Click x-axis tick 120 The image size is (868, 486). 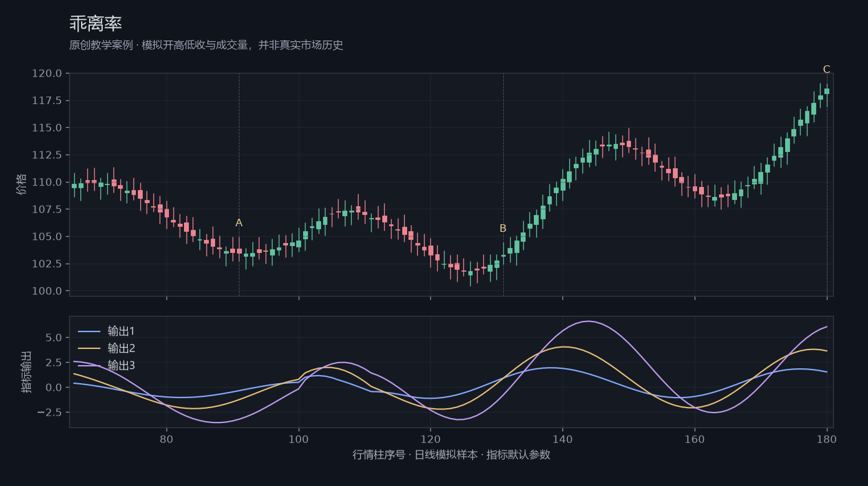pyautogui.click(x=430, y=439)
